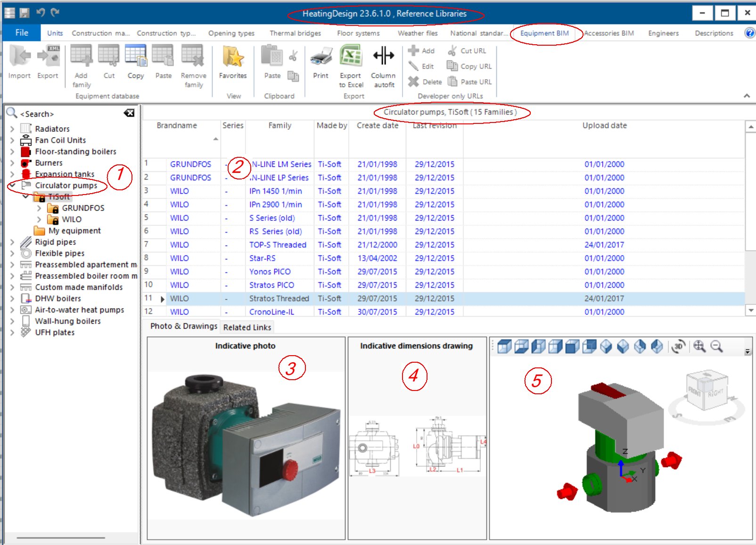The image size is (756, 545).
Task: Open the Accessories BIM ribbon tab
Action: pos(609,33)
